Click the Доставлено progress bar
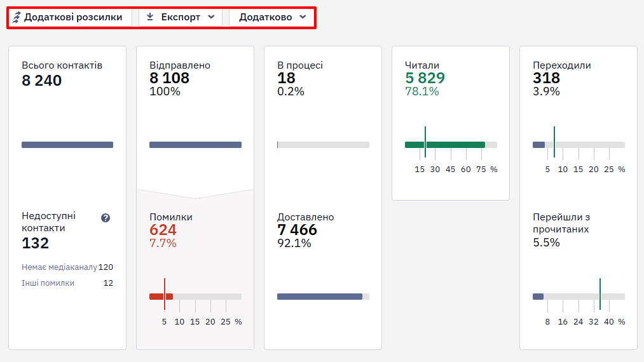This screenshot has width=644, height=362. 323,297
